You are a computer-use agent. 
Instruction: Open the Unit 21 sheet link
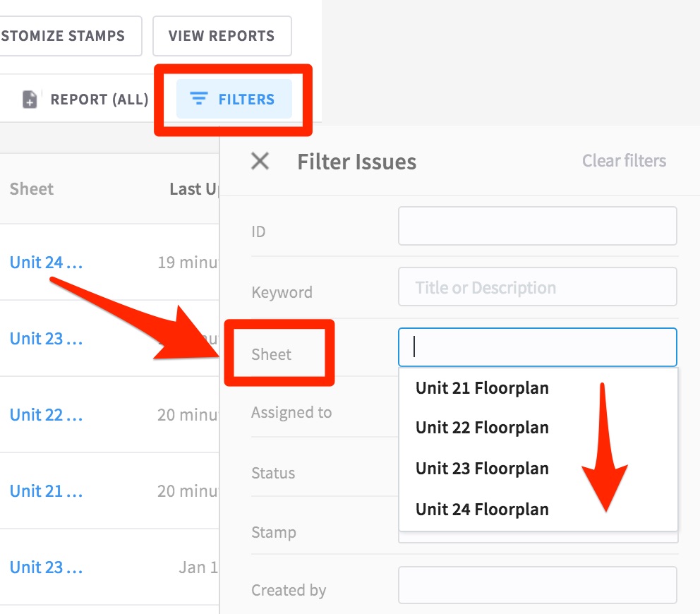(x=46, y=491)
